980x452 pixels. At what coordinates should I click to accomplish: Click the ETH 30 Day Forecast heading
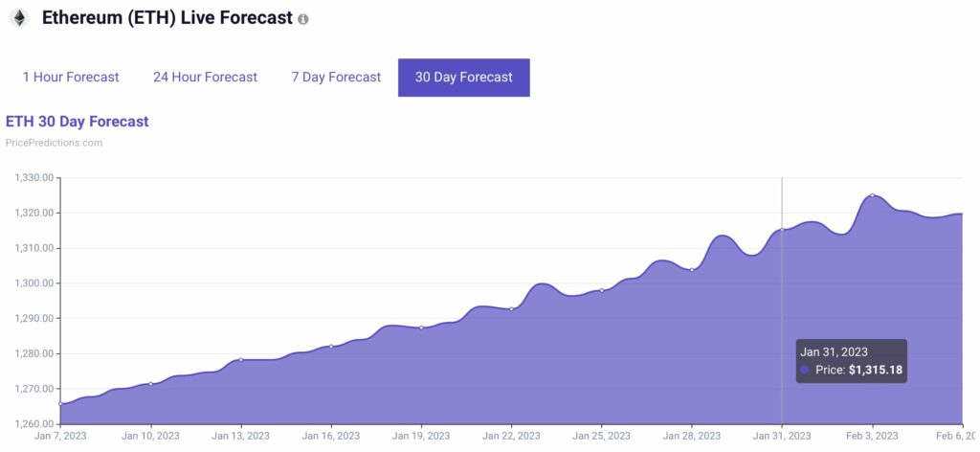coord(77,122)
